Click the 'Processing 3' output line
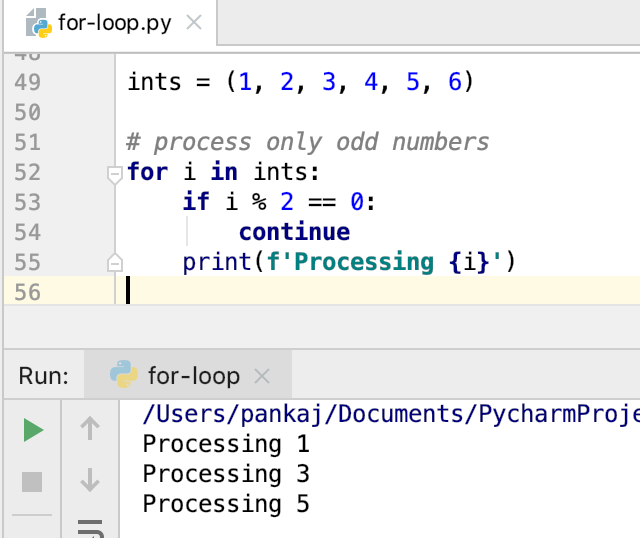 [x=226, y=474]
